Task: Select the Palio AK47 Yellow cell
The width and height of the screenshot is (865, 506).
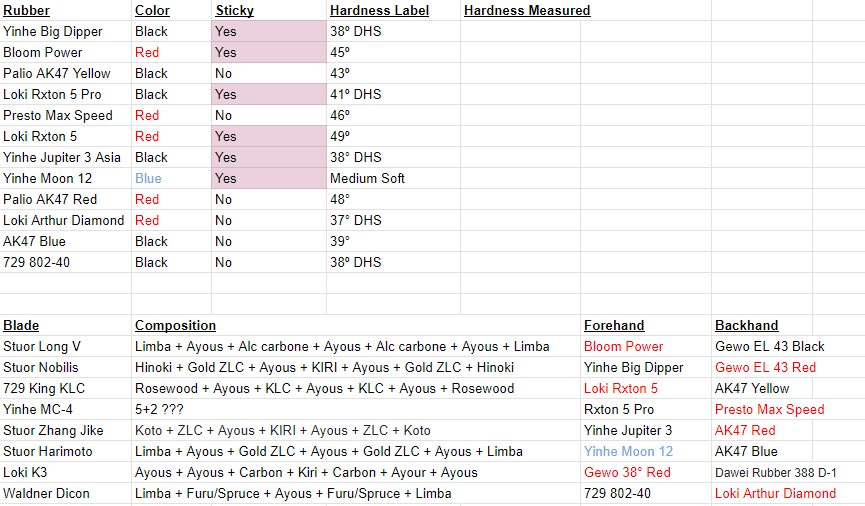Action: point(66,73)
